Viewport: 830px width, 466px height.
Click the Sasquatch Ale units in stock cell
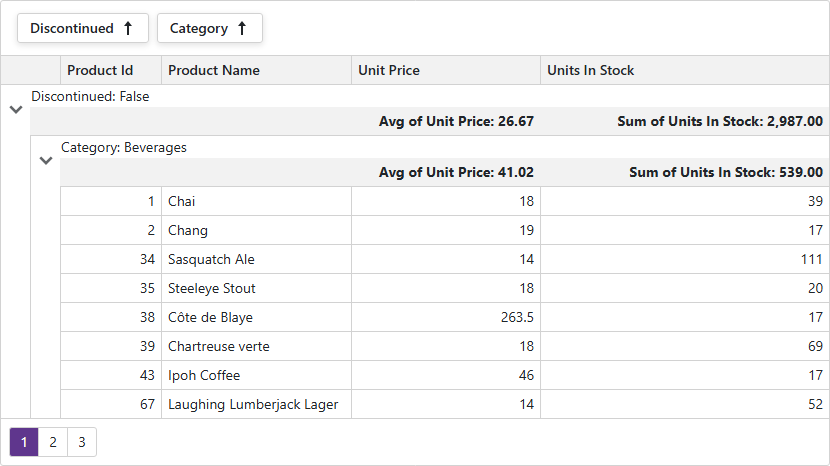[685, 259]
